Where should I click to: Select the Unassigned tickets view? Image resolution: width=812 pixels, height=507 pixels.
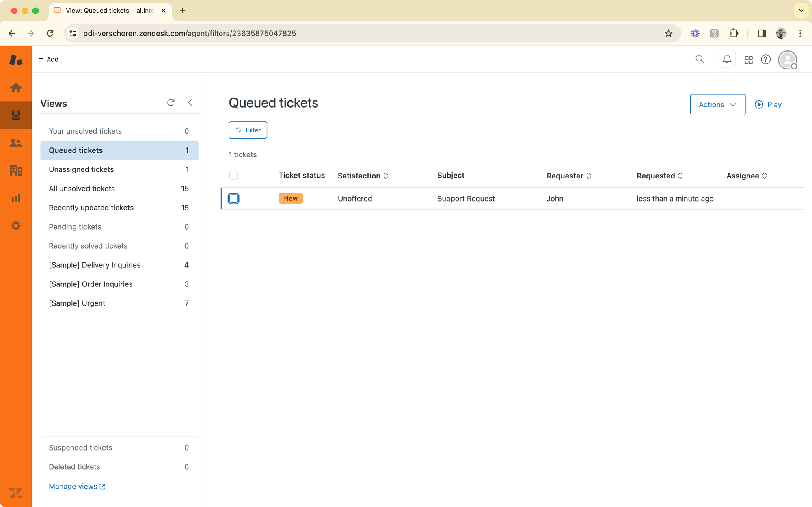[81, 169]
